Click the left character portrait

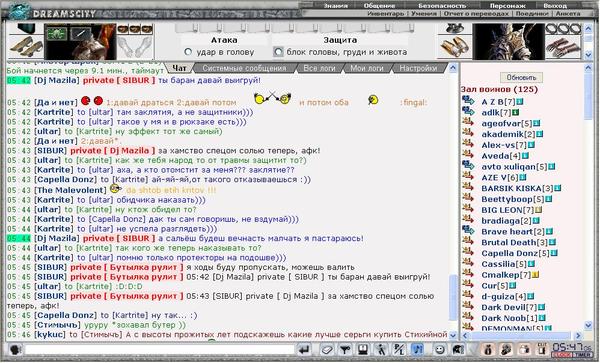pos(80,41)
